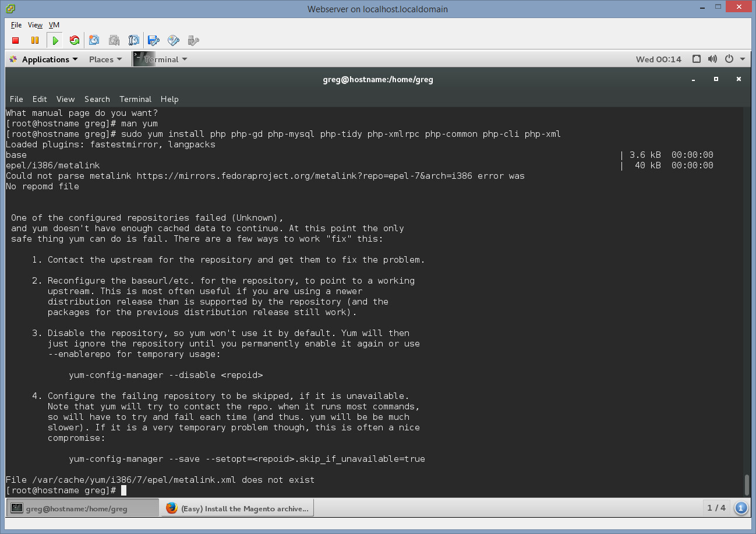Open the Terminal app menu in the top bar
756x534 pixels.
coord(166,59)
